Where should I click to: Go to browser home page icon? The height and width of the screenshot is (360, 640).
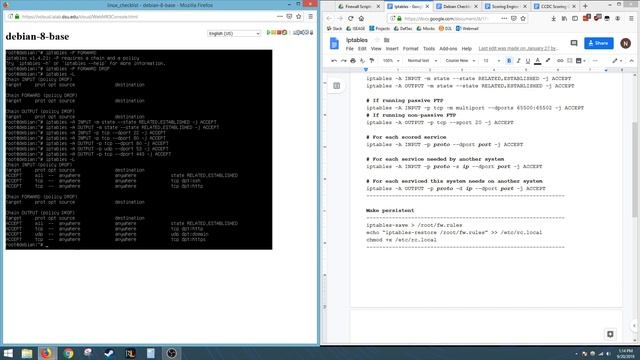point(361,18)
